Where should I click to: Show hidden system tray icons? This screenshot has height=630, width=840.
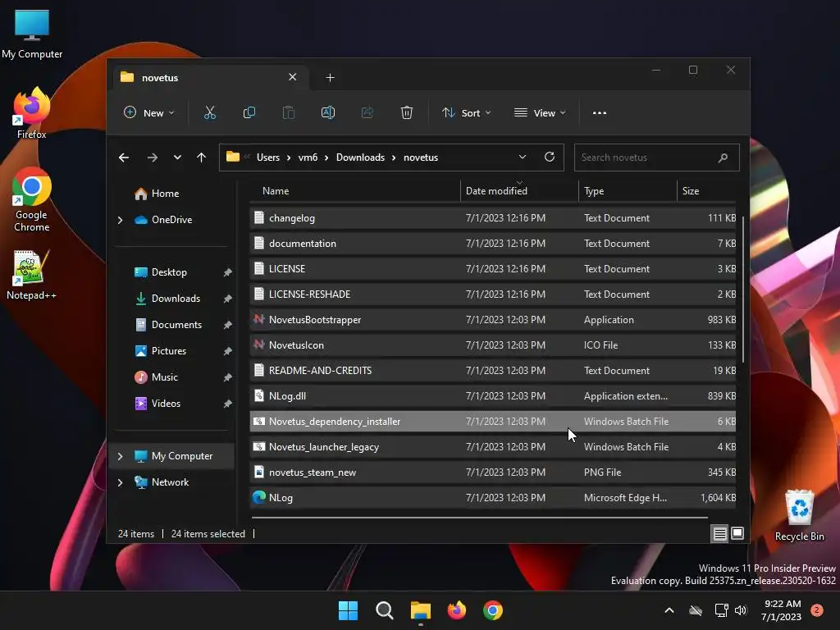[x=669, y=610]
